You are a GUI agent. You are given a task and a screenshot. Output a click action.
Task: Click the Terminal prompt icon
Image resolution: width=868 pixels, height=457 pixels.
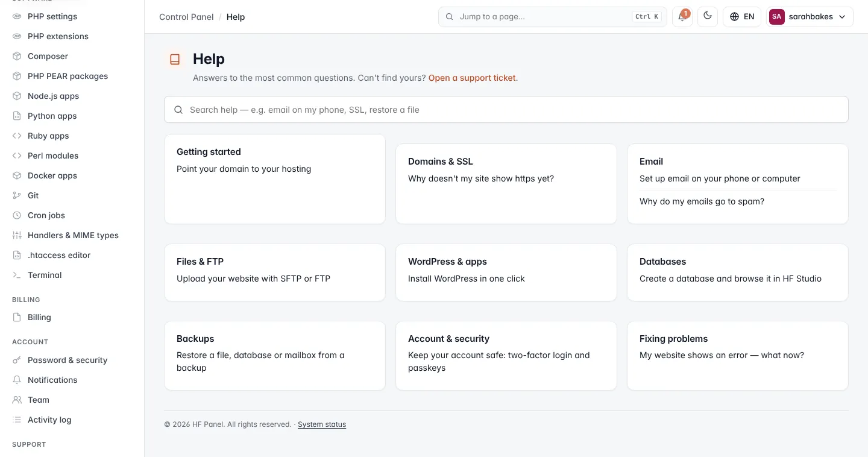[x=17, y=275]
